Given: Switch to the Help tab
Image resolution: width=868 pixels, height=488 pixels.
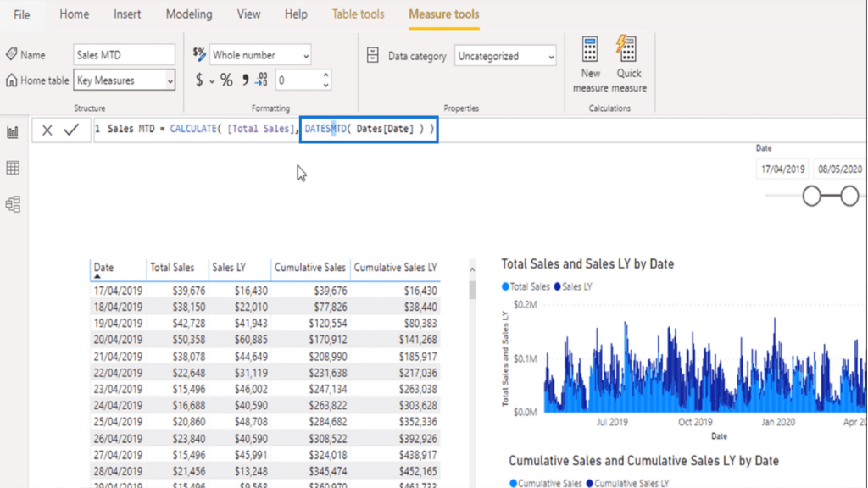Looking at the screenshot, I should point(296,14).
